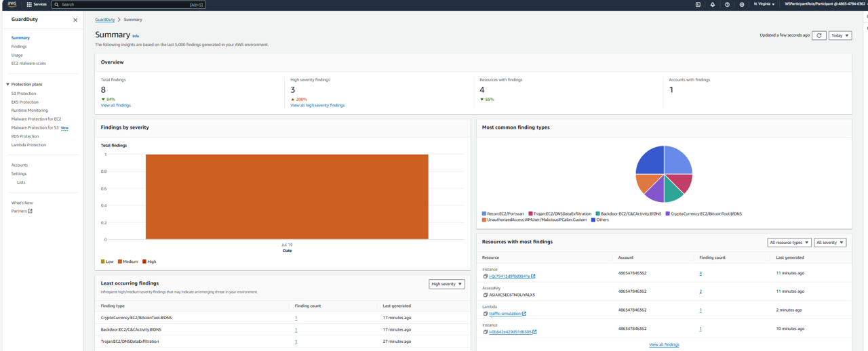Copy instance ID i-0c79413d9f0d9941e
Image resolution: width=868 pixels, height=351 pixels.
pyautogui.click(x=486, y=276)
